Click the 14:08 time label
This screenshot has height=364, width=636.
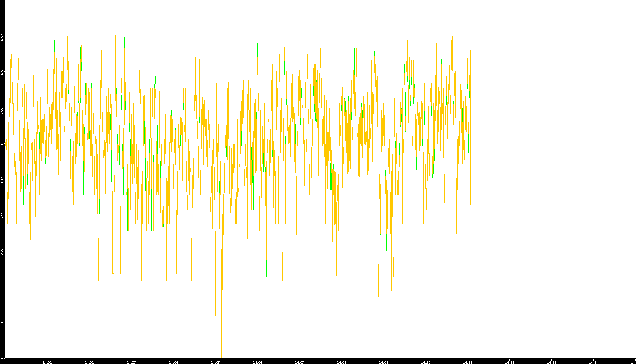pyautogui.click(x=341, y=362)
